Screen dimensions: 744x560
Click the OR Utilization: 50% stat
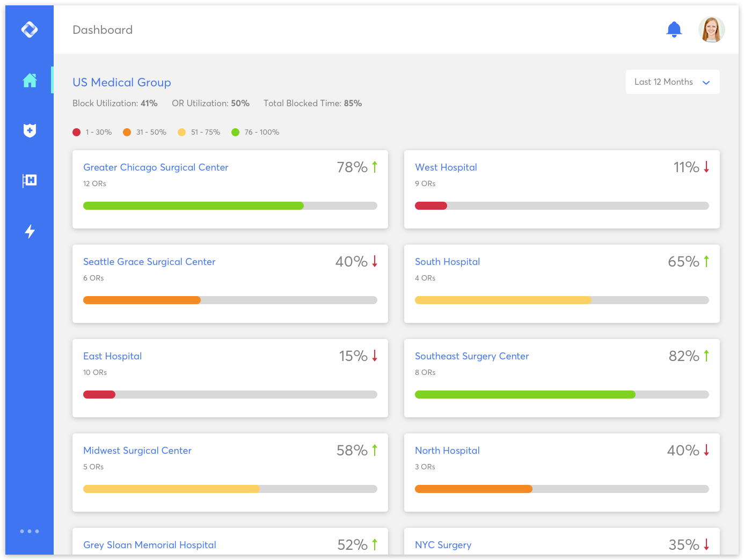pyautogui.click(x=210, y=103)
